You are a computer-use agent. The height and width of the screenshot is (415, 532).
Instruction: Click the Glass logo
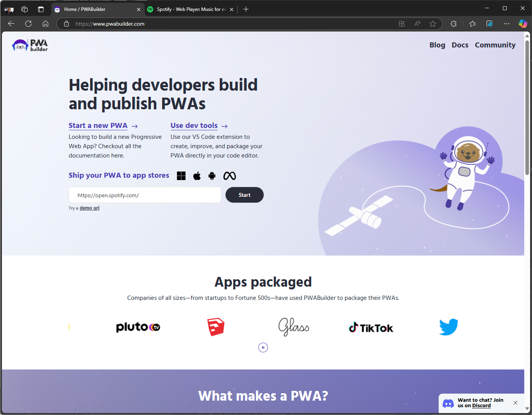[294, 327]
